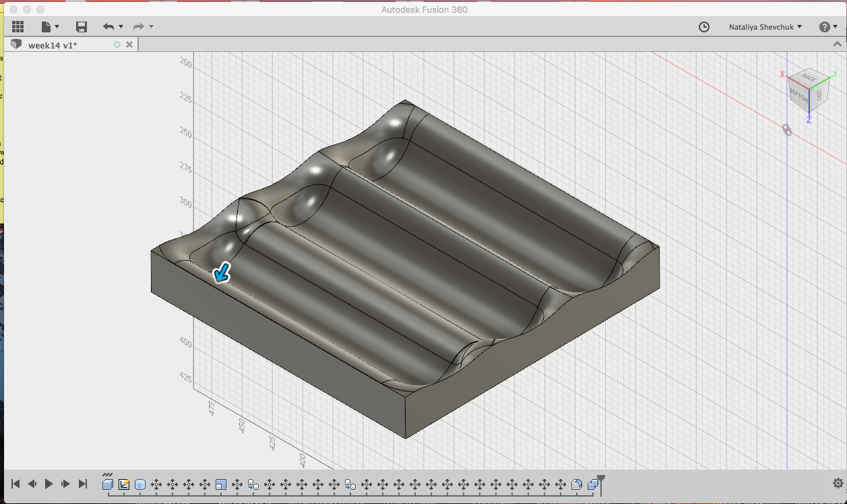Close the week14 v1* tab
847x504 pixels.
(130, 45)
